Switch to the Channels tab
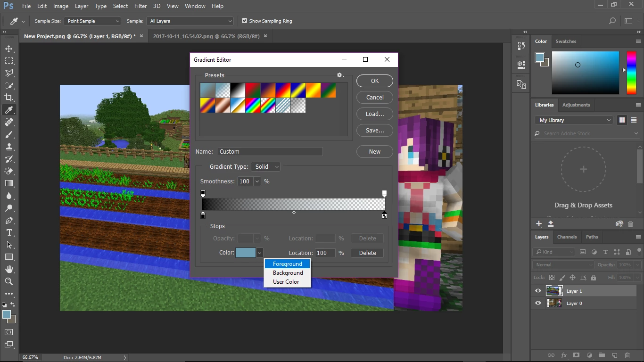The image size is (644, 362). click(x=567, y=237)
